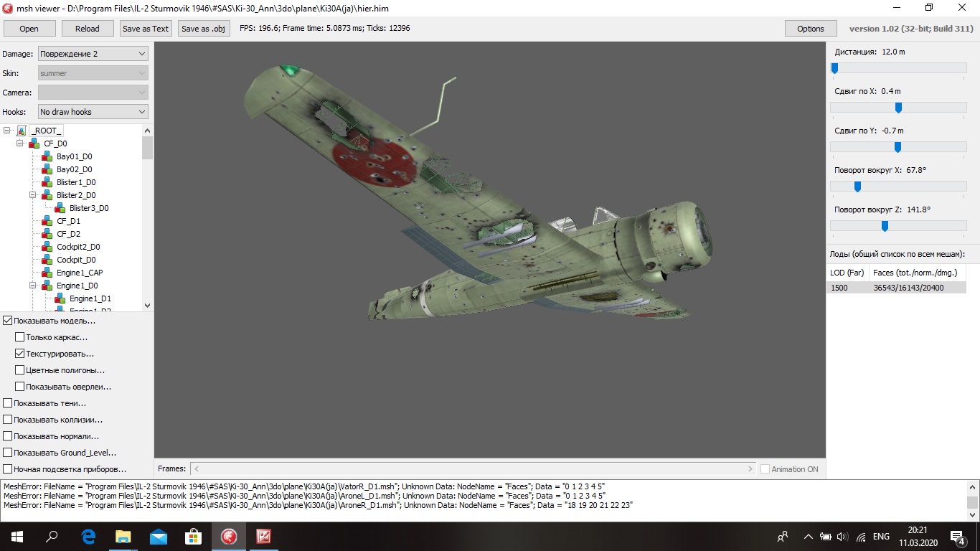This screenshot has width=980, height=551.
Task: Click the Save as .obj button
Action: coord(204,29)
